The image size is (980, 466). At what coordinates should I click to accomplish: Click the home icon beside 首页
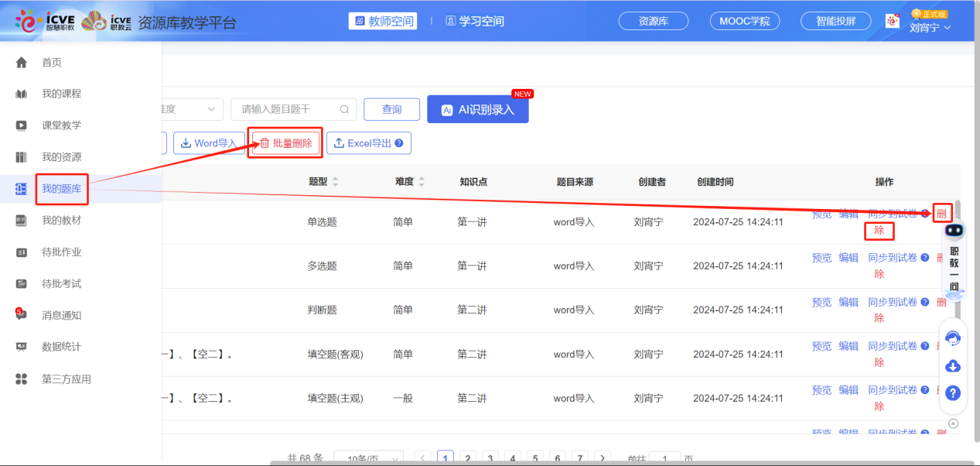(x=22, y=63)
